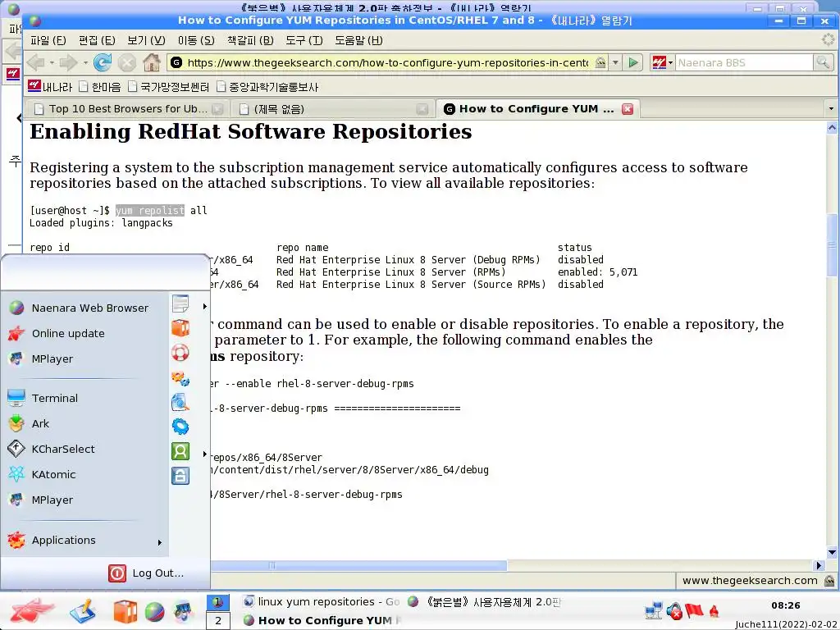Switch to the (제목 없음) untitled tab
Image resolution: width=840 pixels, height=630 pixels.
pos(333,109)
